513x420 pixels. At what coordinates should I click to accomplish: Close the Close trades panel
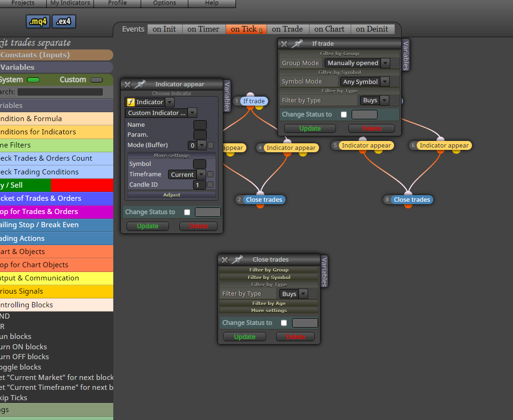pyautogui.click(x=225, y=260)
